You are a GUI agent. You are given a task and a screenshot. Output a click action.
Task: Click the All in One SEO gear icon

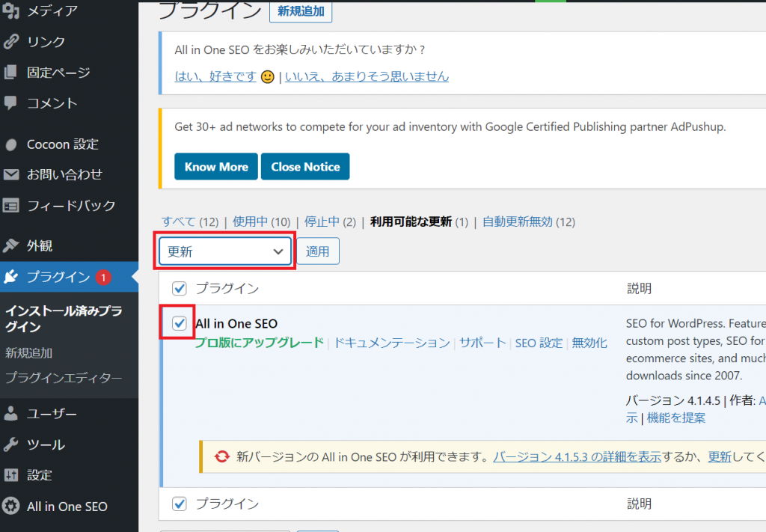click(10, 506)
